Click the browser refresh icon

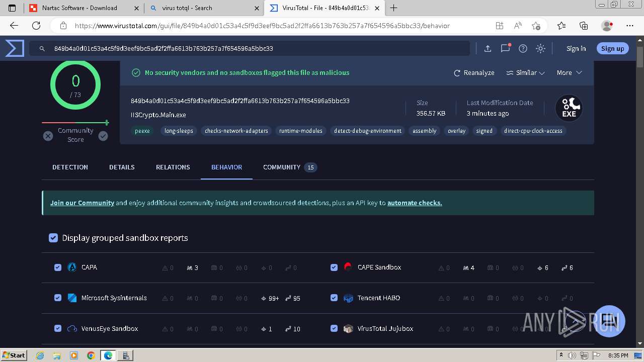36,26
